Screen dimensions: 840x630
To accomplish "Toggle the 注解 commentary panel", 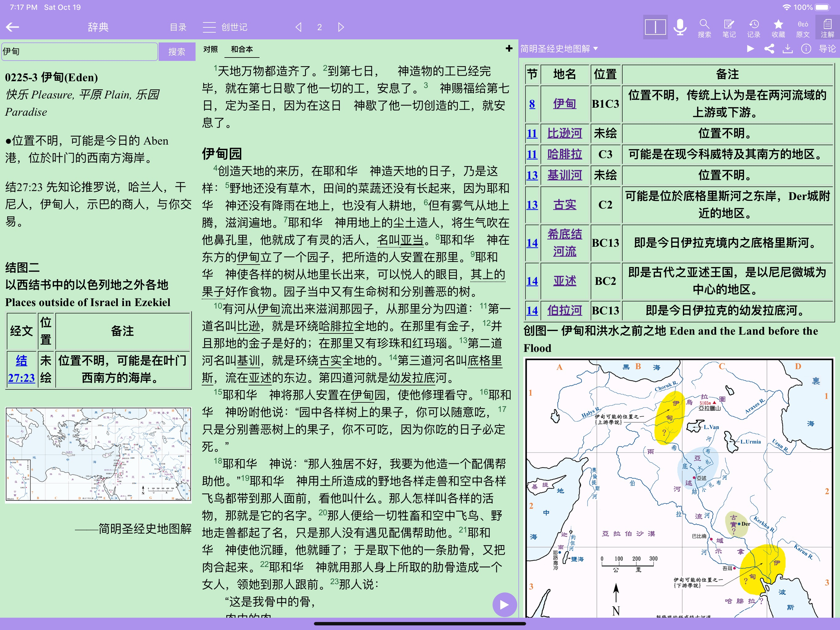I will (827, 28).
